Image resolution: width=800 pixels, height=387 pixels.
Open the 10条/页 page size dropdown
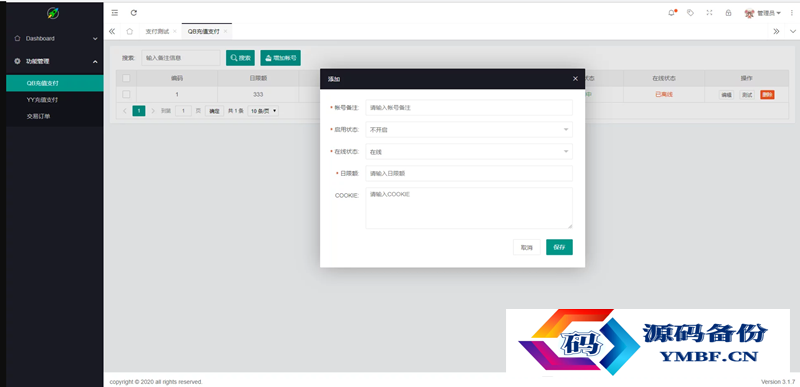pyautogui.click(x=263, y=111)
